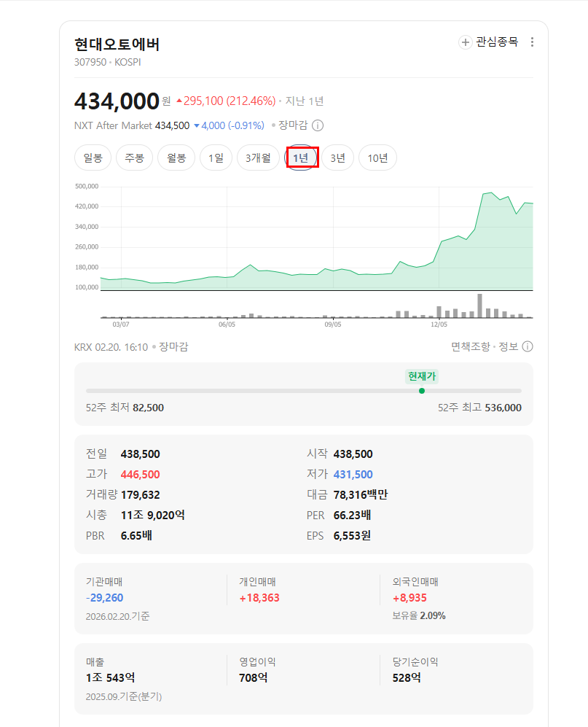Switch chart to 1일 range
The height and width of the screenshot is (727, 588).
[x=216, y=158]
